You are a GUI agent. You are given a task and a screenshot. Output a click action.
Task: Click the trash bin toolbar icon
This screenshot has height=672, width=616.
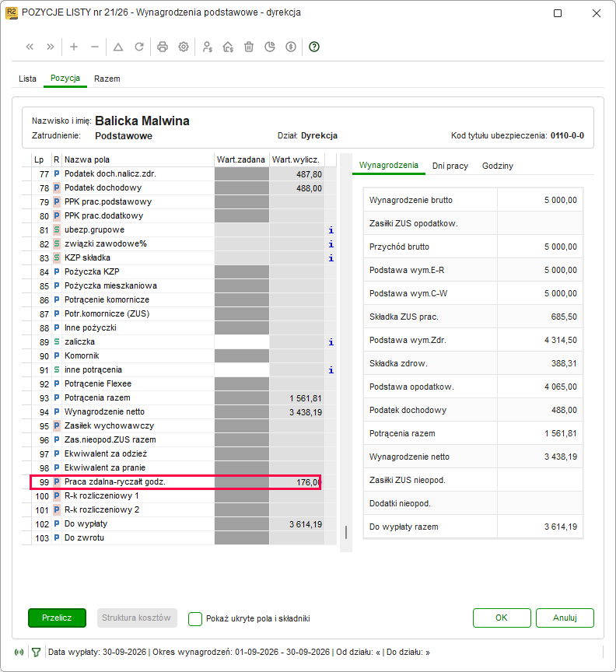(x=249, y=47)
